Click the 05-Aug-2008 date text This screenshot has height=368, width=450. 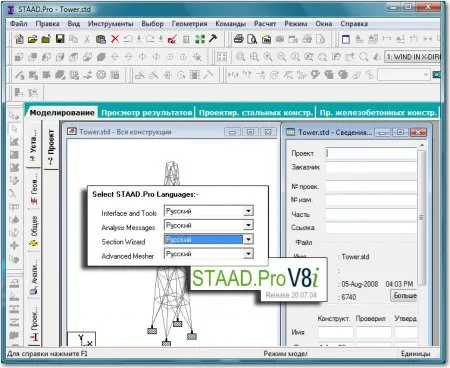(360, 284)
